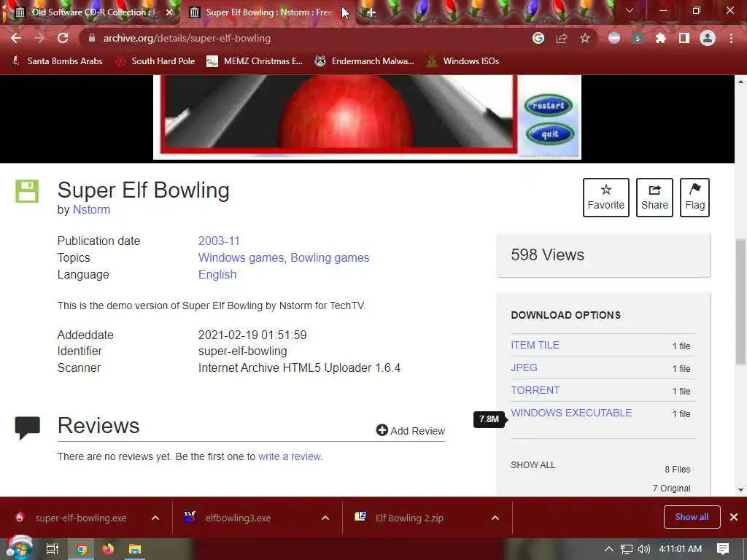The image size is (747, 560).
Task: Toggle the browser side panel
Action: 684,38
